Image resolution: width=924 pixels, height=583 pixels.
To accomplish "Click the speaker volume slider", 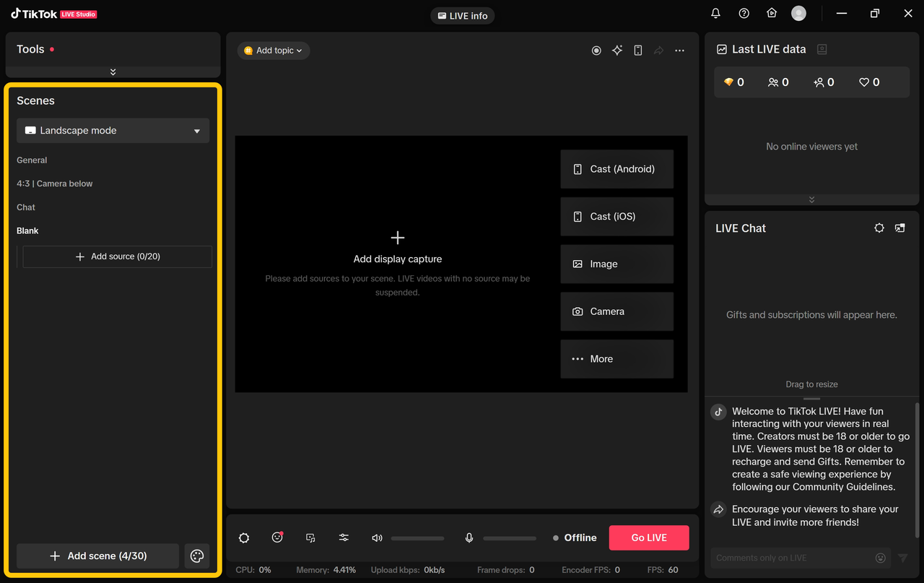I will coord(417,538).
